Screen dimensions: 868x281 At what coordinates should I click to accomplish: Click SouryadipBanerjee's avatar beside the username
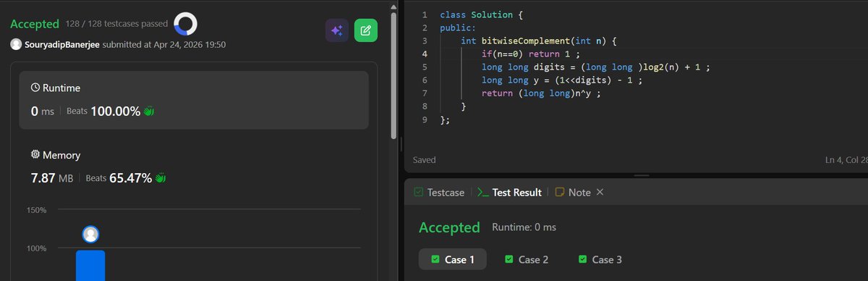(x=16, y=44)
